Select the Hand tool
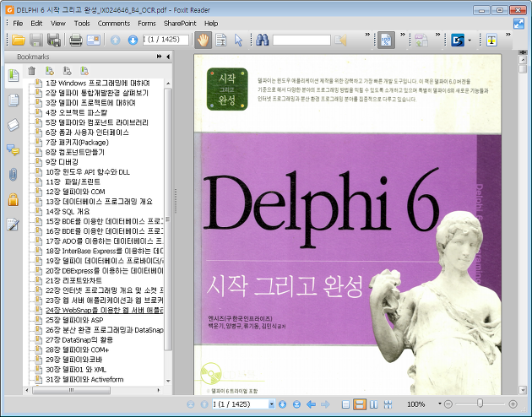532x417 pixels. (x=203, y=40)
